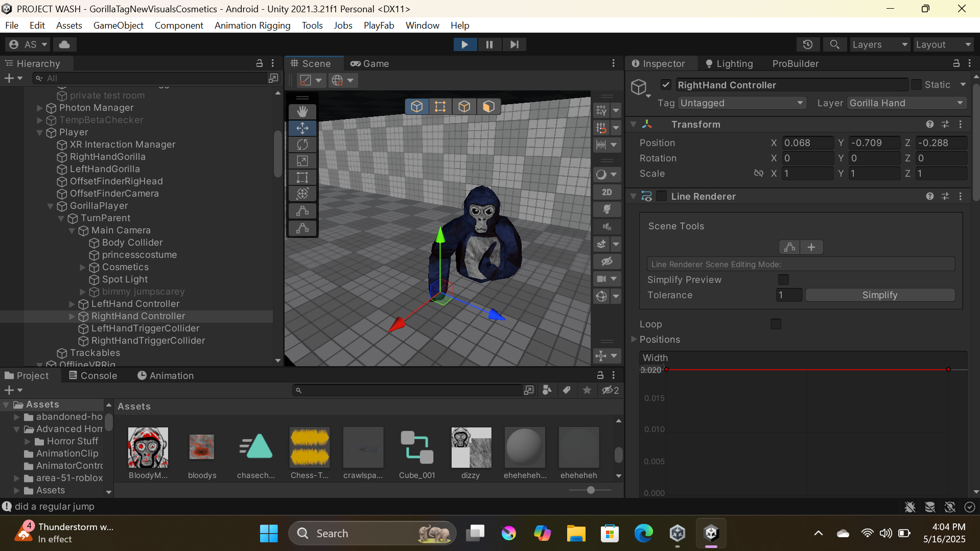
Task: Collapse the Transform component foldout
Action: coord(634,124)
